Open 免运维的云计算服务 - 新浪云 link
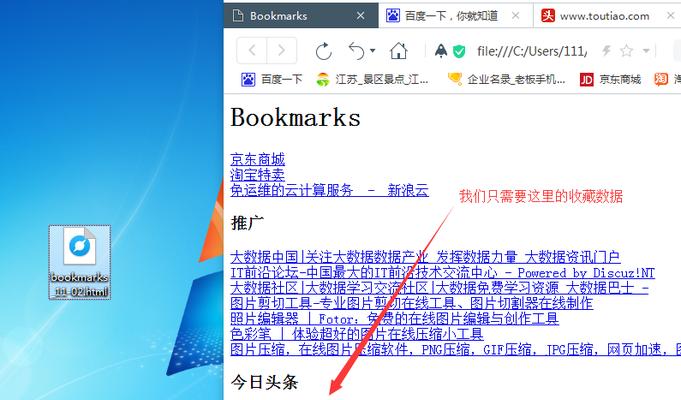This screenshot has width=681, height=400. pos(330,190)
